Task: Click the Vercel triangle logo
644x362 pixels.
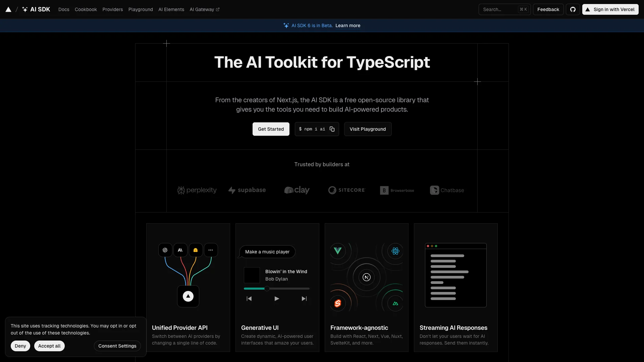Action: pyautogui.click(x=8, y=9)
